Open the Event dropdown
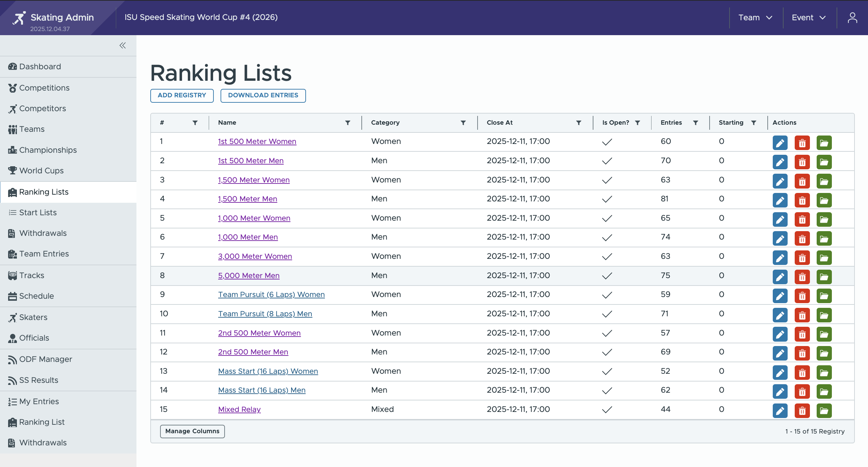 pyautogui.click(x=809, y=17)
